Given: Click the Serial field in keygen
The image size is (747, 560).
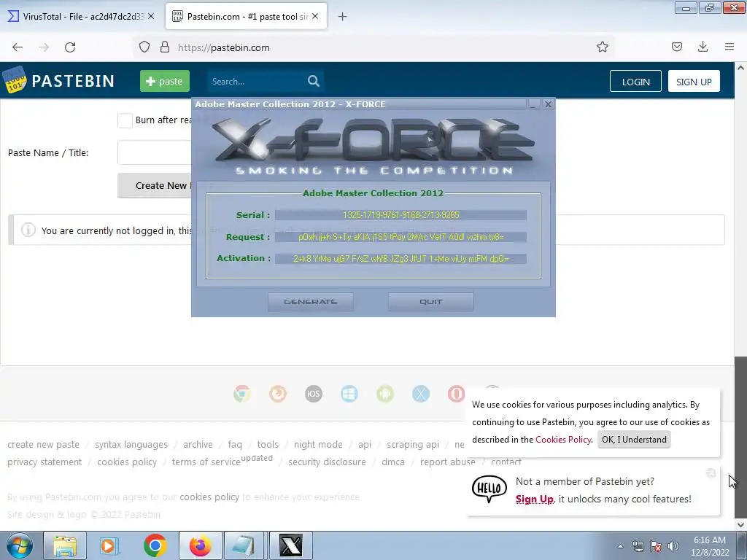Looking at the screenshot, I should [400, 215].
